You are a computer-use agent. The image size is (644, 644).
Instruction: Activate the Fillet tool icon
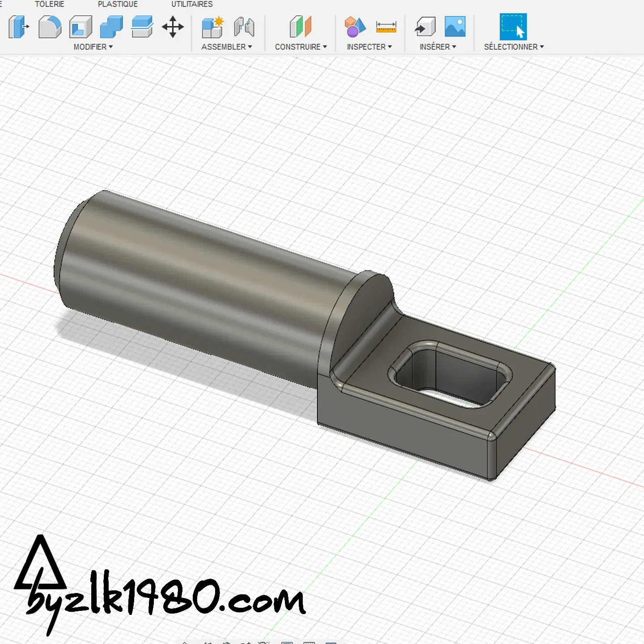pyautogui.click(x=50, y=27)
